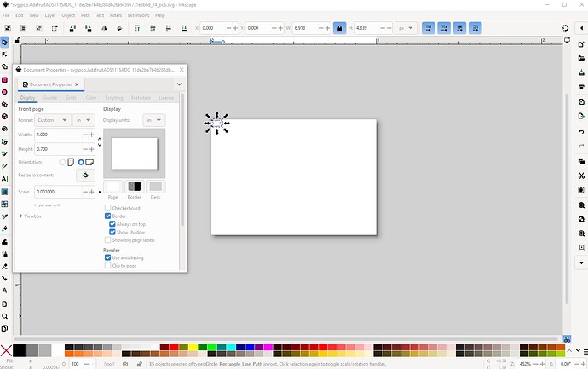588x369 pixels.
Task: Enable Clip to page checkbox
Action: (x=107, y=266)
